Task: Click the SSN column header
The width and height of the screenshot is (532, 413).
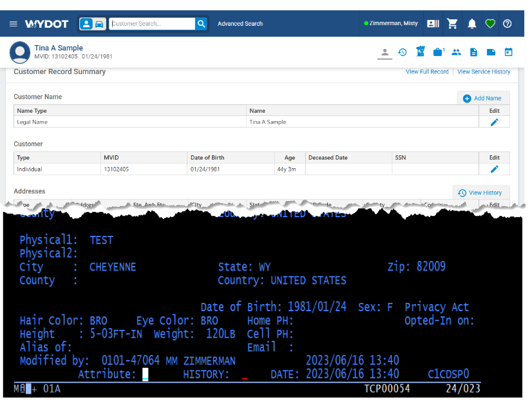Action: pyautogui.click(x=435, y=157)
